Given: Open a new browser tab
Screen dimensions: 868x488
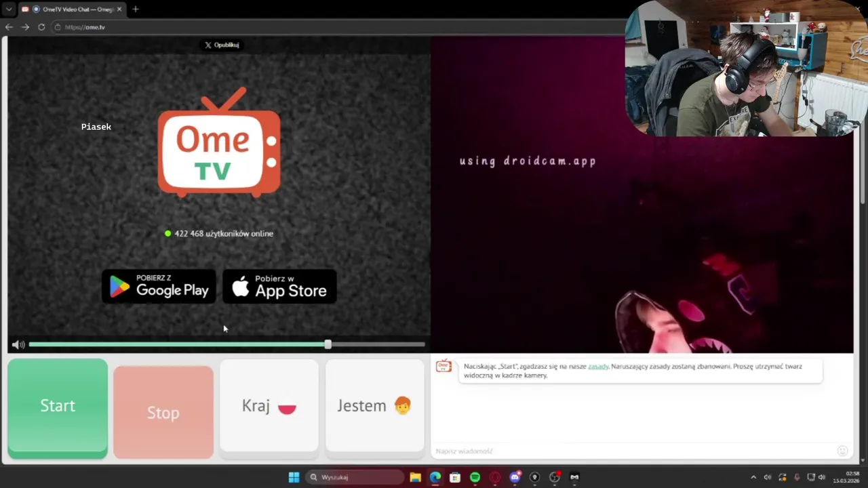Looking at the screenshot, I should [x=136, y=9].
